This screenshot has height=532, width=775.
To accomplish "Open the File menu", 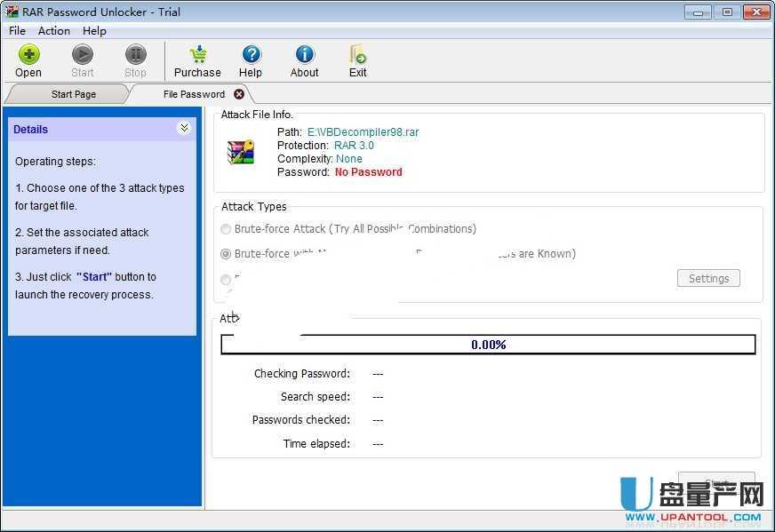I will pyautogui.click(x=17, y=30).
